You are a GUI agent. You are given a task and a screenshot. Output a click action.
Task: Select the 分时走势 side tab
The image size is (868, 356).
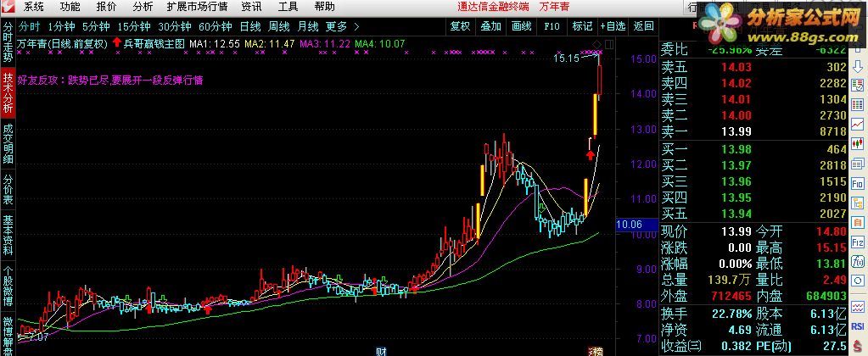[x=8, y=42]
